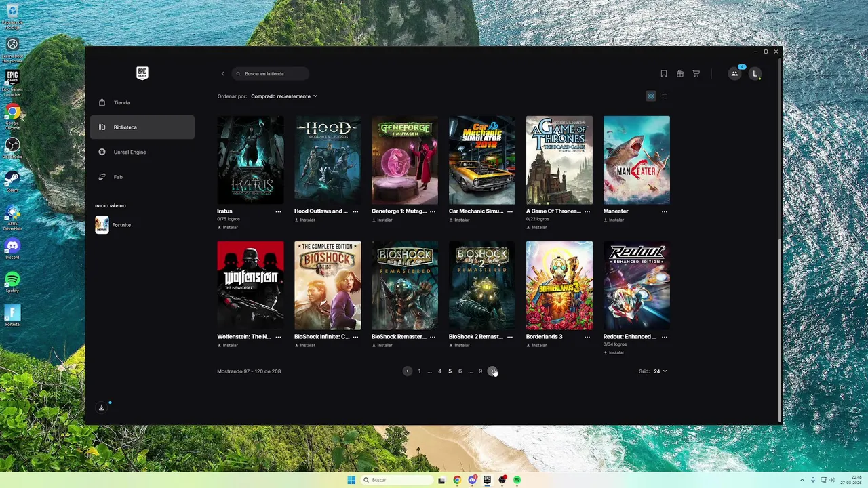
Task: Click the library window's vertical scrollbar
Action: 780,239
